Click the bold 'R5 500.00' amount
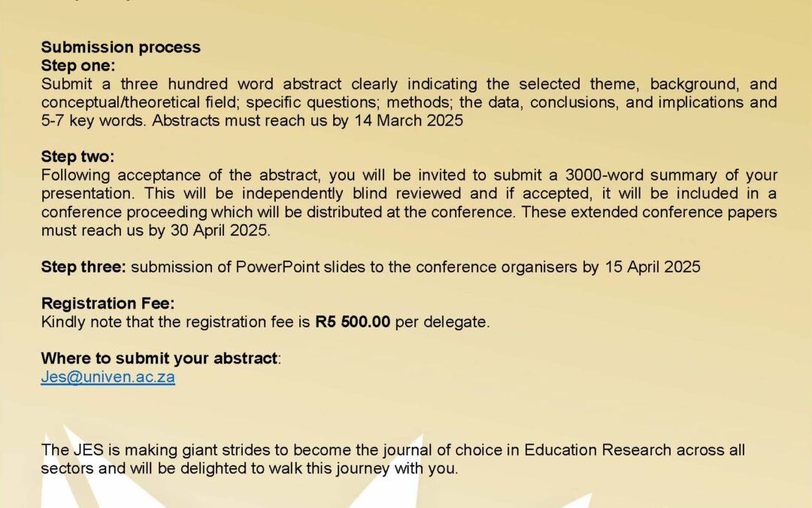This screenshot has width=812, height=508. tap(353, 322)
